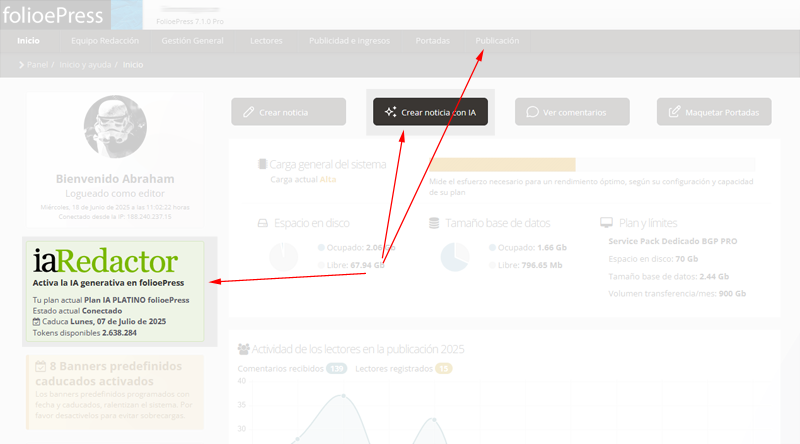Open the Equipo Redacción menu
This screenshot has height=444, width=800.
[x=105, y=41]
